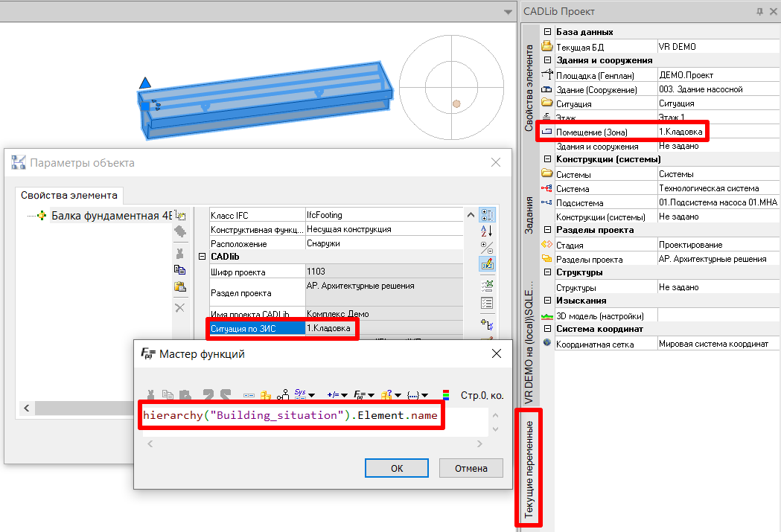Click the alphabetical A-Z sort icon
This screenshot has height=532, width=781.
488,231
